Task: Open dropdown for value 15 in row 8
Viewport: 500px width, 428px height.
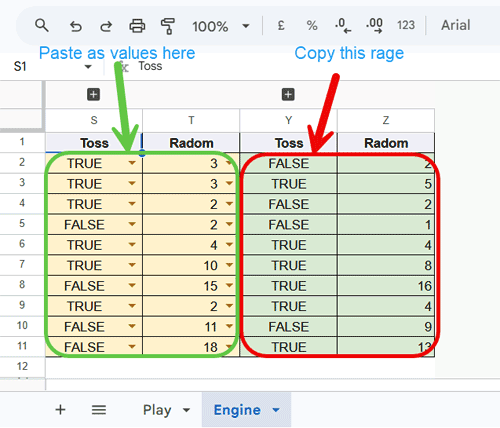Action: pos(229,285)
